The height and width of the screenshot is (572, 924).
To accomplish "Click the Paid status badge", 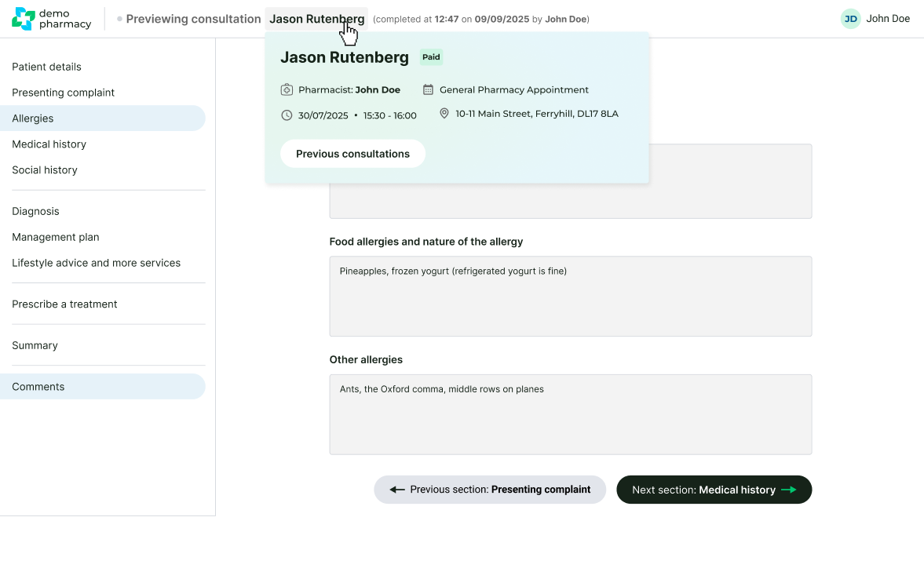I will 431,57.
